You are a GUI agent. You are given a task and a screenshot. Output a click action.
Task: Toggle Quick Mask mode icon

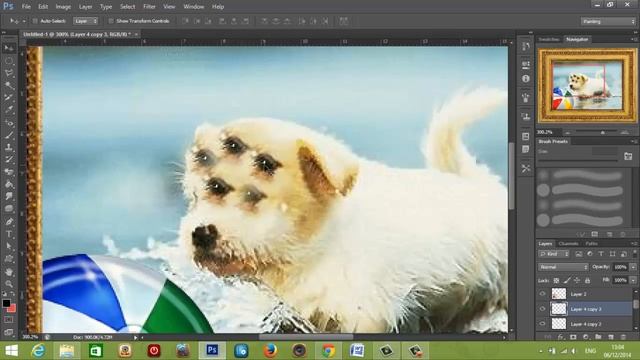pyautogui.click(x=9, y=320)
